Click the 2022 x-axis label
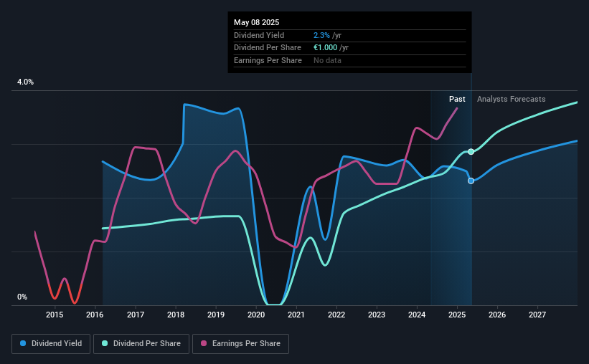 (x=336, y=315)
